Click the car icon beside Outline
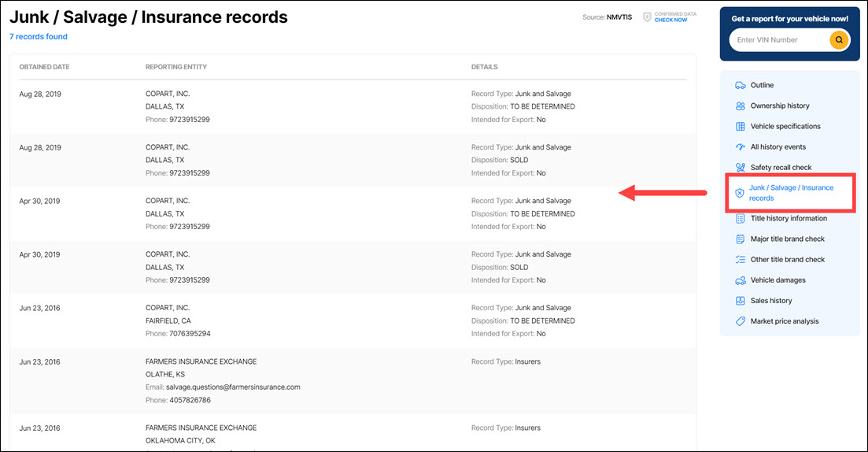This screenshot has height=452, width=868. pos(740,85)
